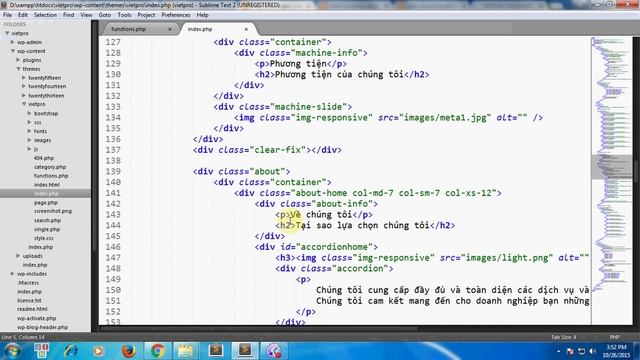The height and width of the screenshot is (360, 640).
Task: Open functions.php in the sidebar
Action: [x=51, y=176]
